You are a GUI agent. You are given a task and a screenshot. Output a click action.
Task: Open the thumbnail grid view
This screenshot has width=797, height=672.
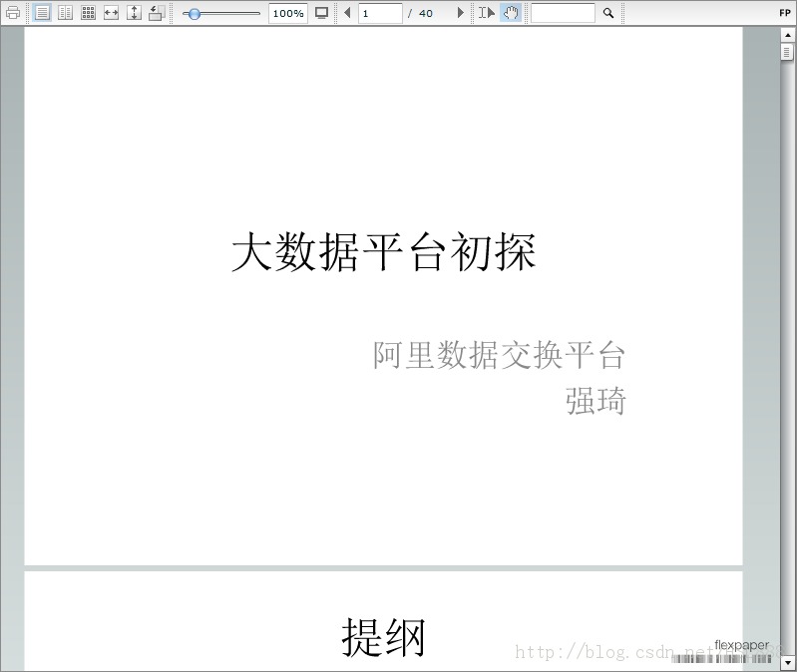(88, 13)
